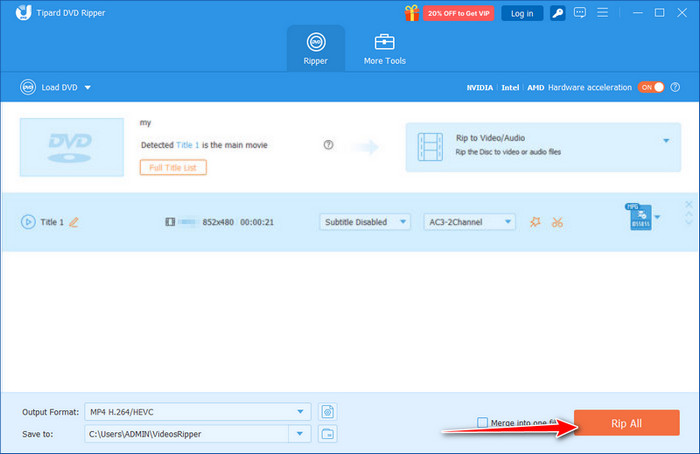Browse the save folder icon

[328, 433]
